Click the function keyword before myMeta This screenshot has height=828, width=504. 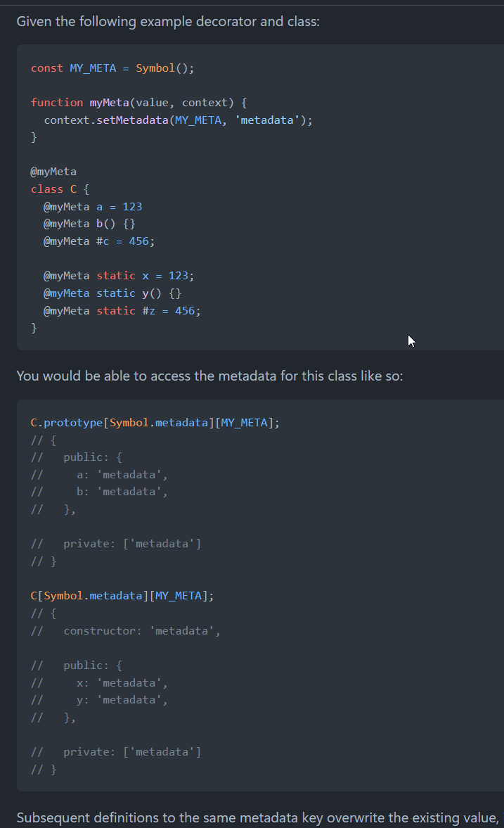(57, 103)
